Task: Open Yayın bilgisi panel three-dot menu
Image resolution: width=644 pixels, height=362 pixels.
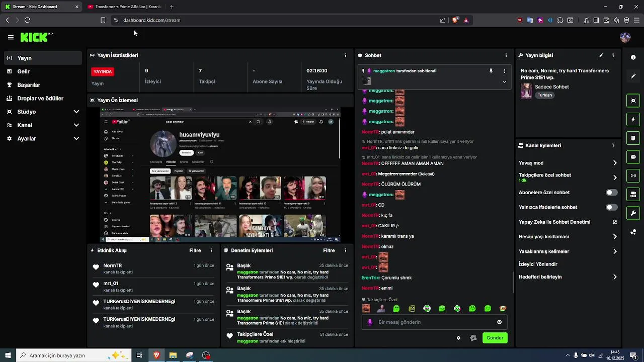Action: point(613,55)
